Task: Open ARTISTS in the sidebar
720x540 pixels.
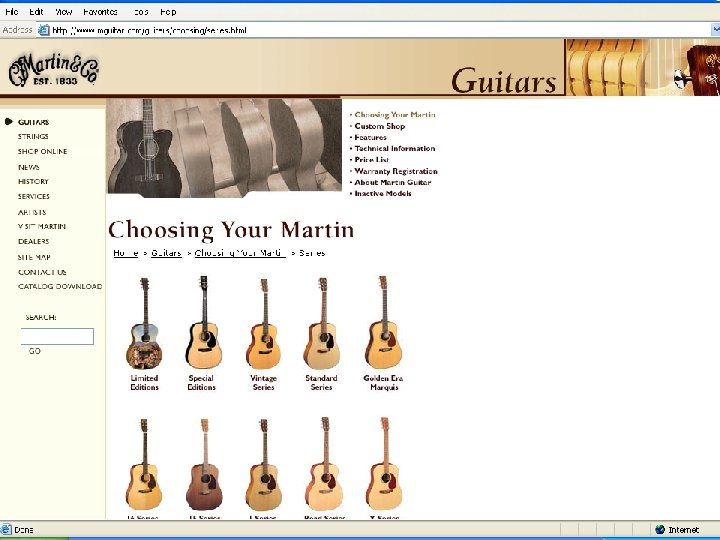Action: coord(32,212)
